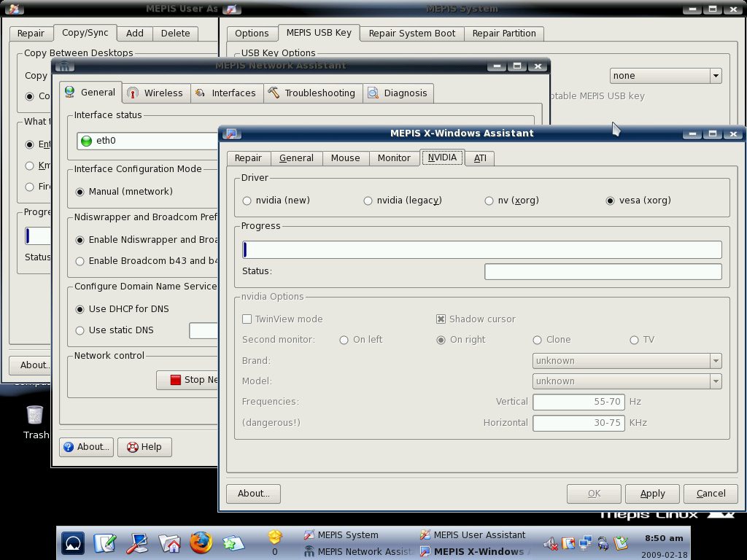Open X-Windows Assistant Repair tab

coord(248,158)
